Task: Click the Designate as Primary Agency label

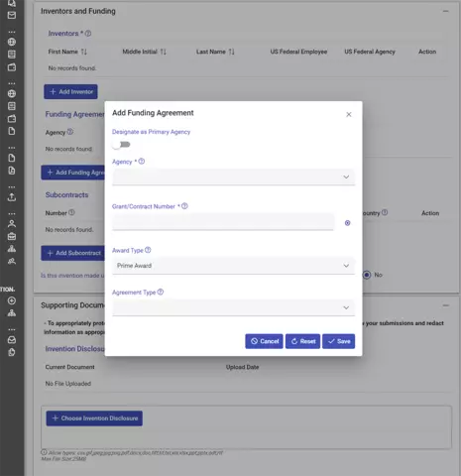Action: pos(151,132)
